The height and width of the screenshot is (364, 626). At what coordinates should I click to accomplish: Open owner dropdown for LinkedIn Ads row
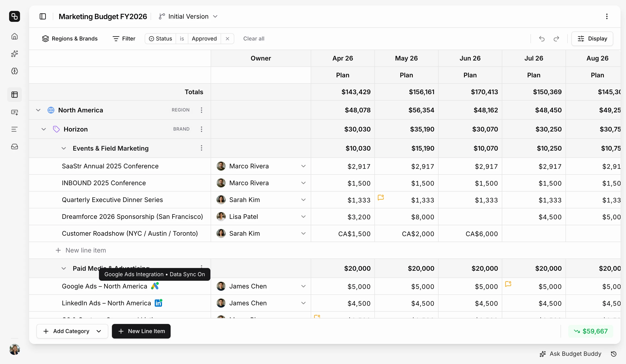point(303,303)
